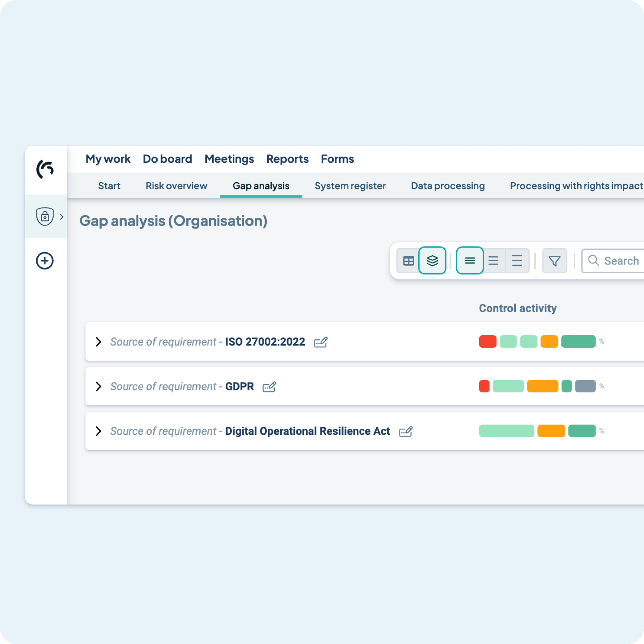
Task: Click the shield with lock sidebar icon
Action: pyautogui.click(x=44, y=216)
